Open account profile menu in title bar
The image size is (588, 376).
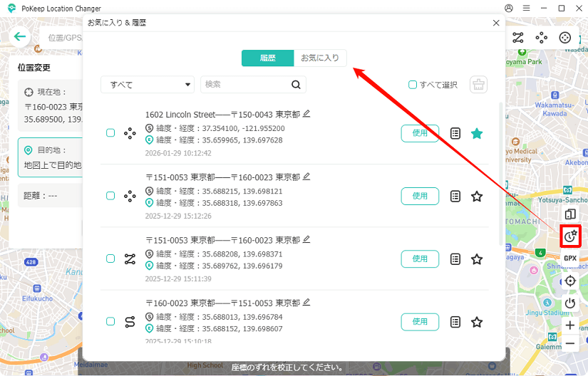click(508, 8)
